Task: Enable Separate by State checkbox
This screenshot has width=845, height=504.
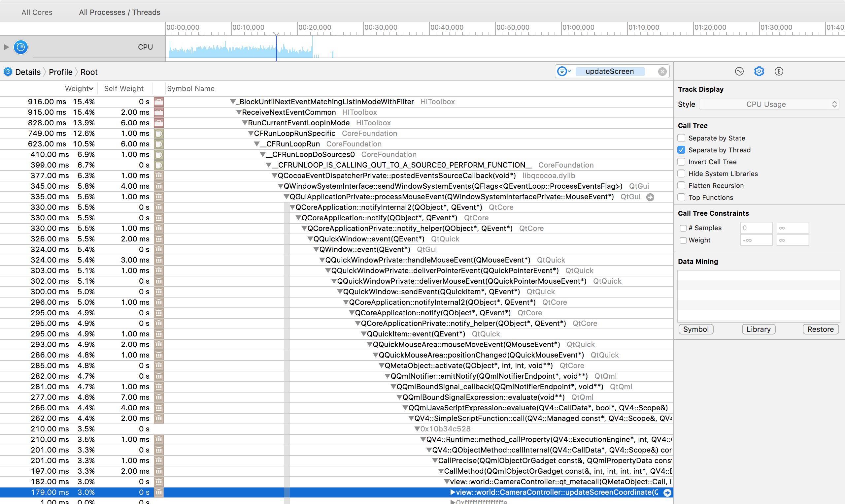Action: (x=681, y=138)
